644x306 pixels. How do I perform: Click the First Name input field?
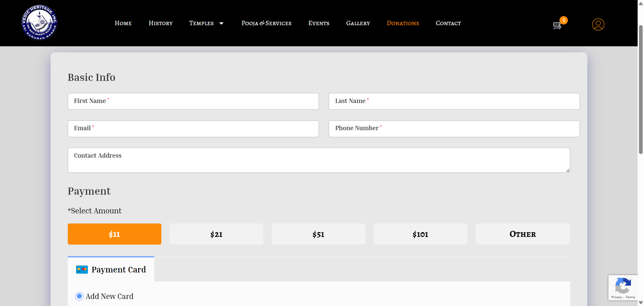click(x=193, y=101)
